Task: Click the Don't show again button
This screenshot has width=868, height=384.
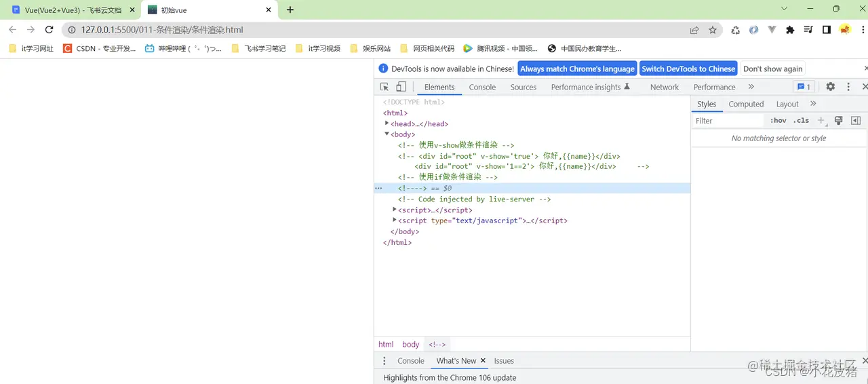Action: [772, 69]
